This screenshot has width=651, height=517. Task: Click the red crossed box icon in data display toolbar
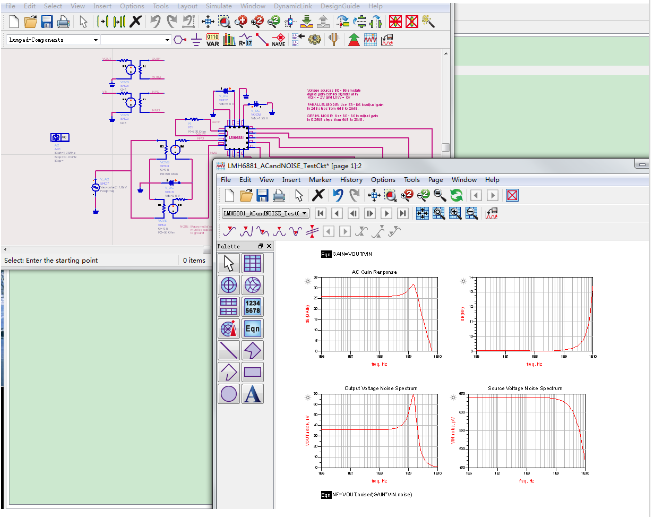point(512,195)
